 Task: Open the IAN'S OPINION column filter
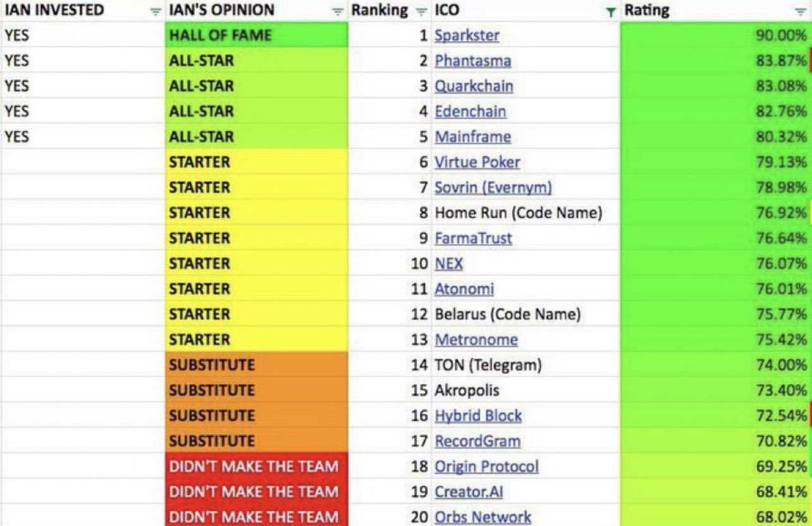pyautogui.click(x=338, y=11)
